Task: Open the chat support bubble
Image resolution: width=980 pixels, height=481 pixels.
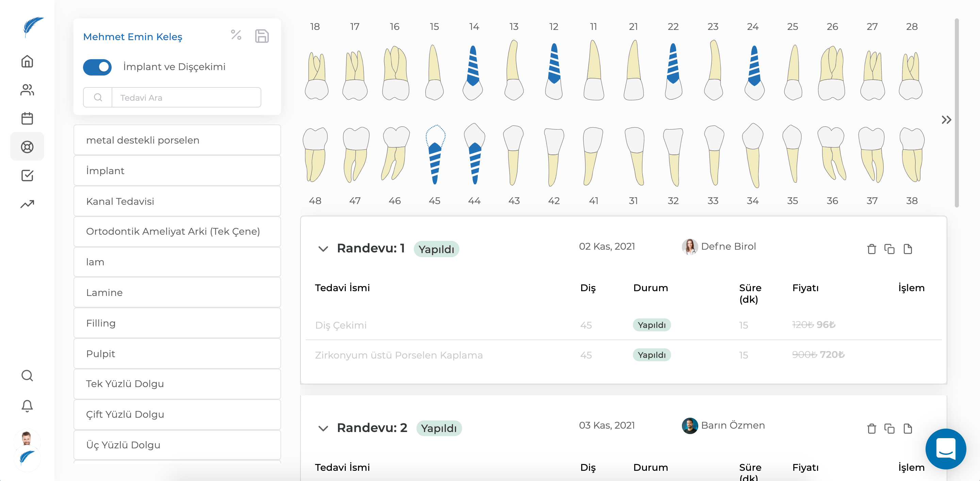Action: (x=946, y=449)
